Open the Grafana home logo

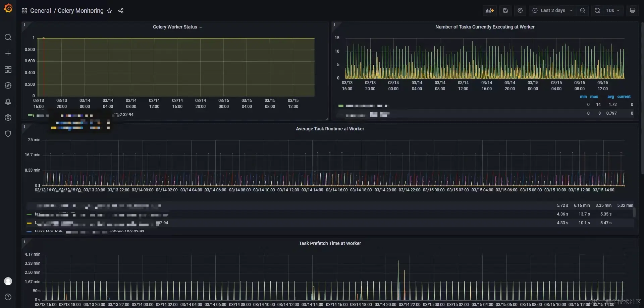point(8,8)
